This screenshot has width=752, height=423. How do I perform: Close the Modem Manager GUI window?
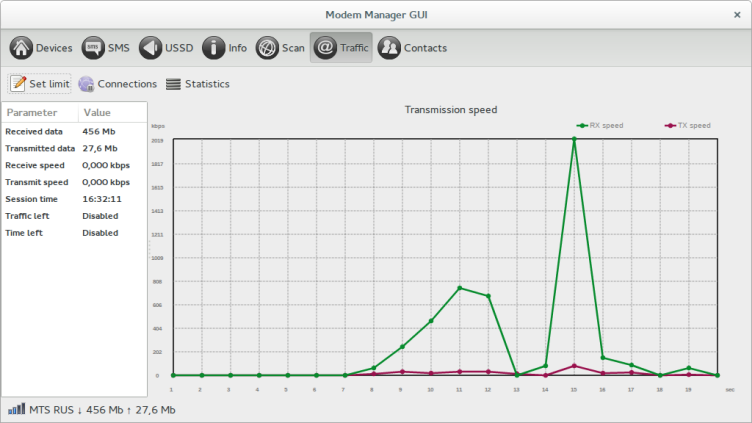coord(736,14)
